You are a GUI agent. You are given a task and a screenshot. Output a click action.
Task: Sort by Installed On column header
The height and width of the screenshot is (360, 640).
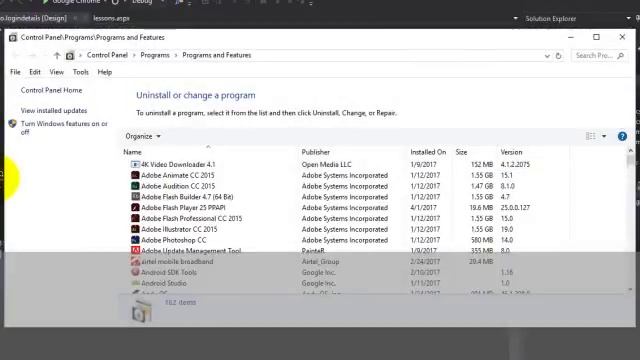(428, 152)
